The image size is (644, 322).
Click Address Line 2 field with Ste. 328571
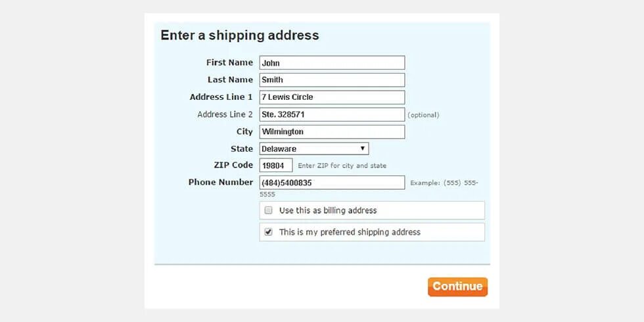pos(332,114)
